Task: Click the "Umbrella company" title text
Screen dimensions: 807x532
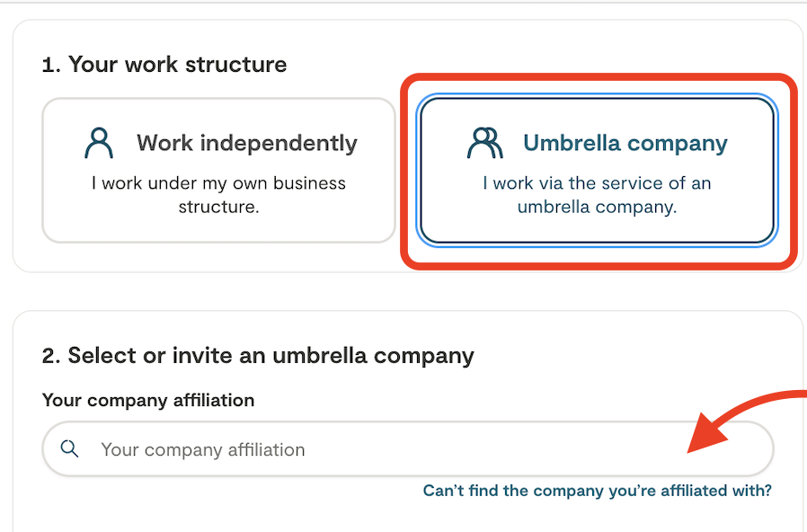Action: coord(625,143)
